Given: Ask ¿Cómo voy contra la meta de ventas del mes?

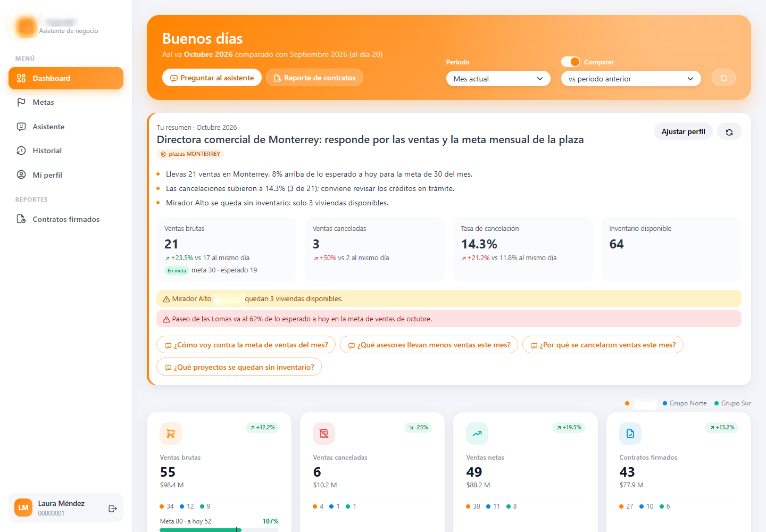Looking at the screenshot, I should [x=246, y=345].
